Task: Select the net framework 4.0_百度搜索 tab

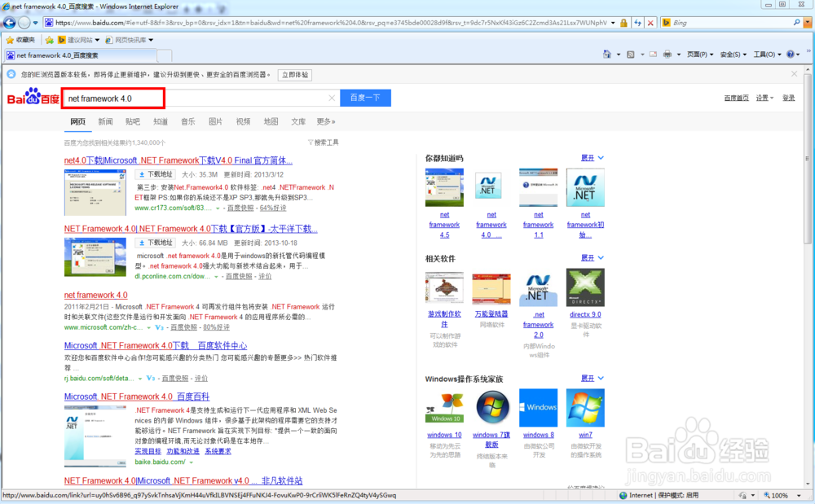Action: [x=80, y=55]
